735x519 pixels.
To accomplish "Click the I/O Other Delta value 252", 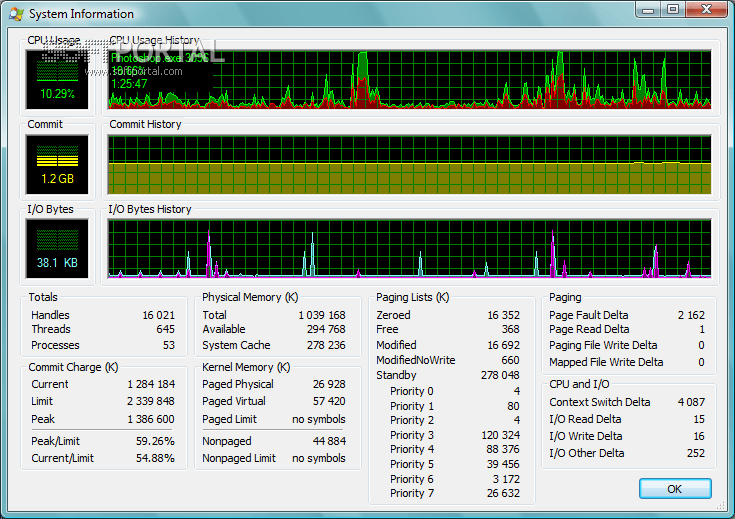I will [x=696, y=453].
